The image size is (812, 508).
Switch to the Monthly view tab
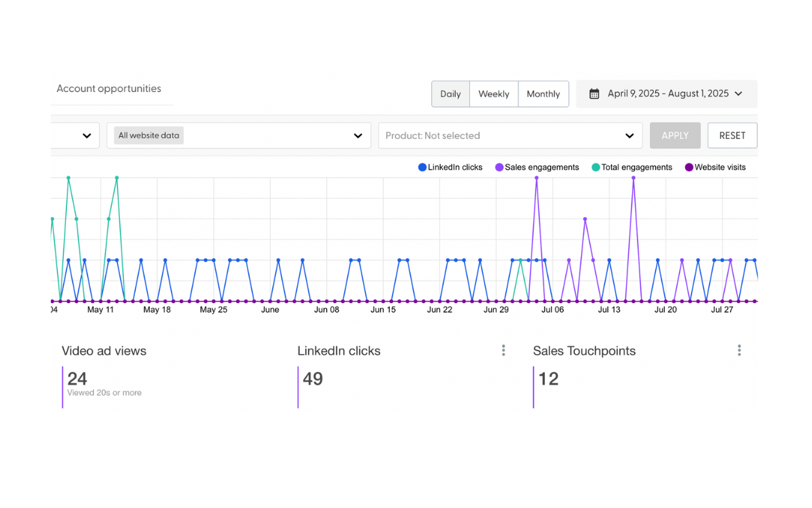coord(543,93)
